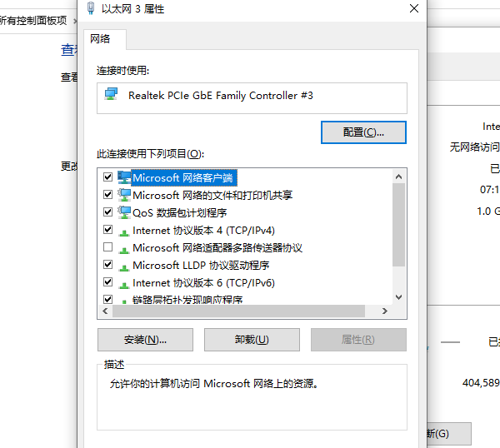Screen dimensions: 500x448
Task: Click the 卸载(U) button
Action: click(x=252, y=340)
